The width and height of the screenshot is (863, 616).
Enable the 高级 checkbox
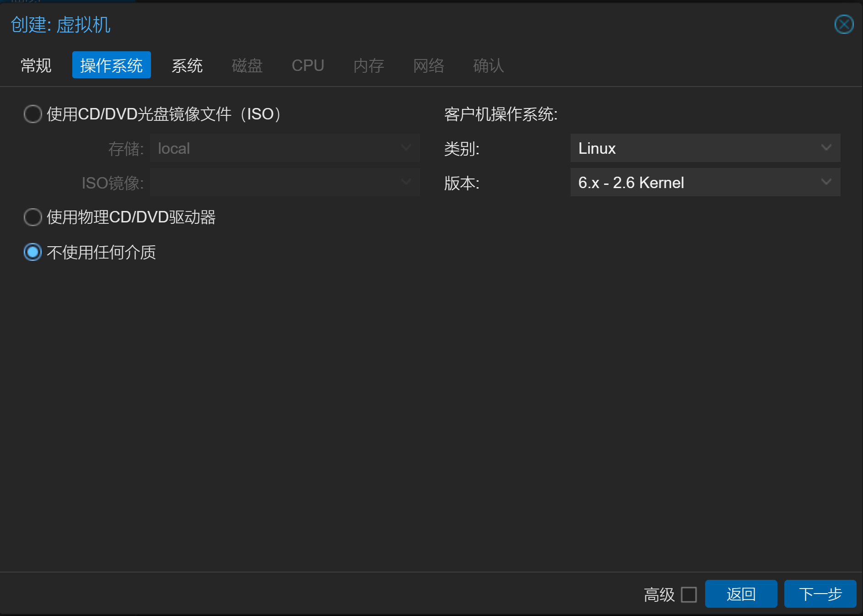[x=689, y=594]
